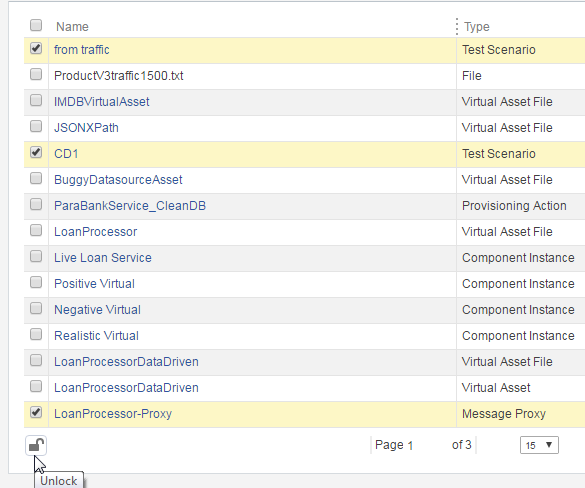This screenshot has height=488, width=585.
Task: Open the BuggyDatasourceAsset link
Action: point(118,180)
